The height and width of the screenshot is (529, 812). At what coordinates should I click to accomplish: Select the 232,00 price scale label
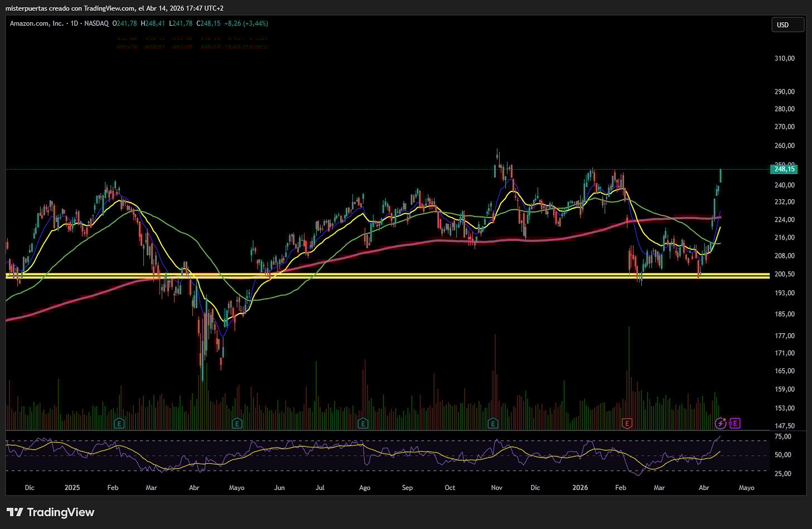785,202
